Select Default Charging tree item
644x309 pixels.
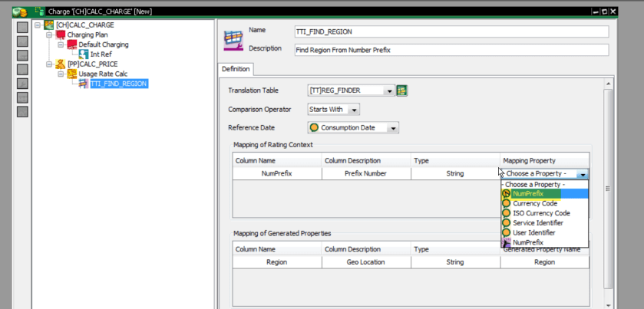click(x=104, y=44)
